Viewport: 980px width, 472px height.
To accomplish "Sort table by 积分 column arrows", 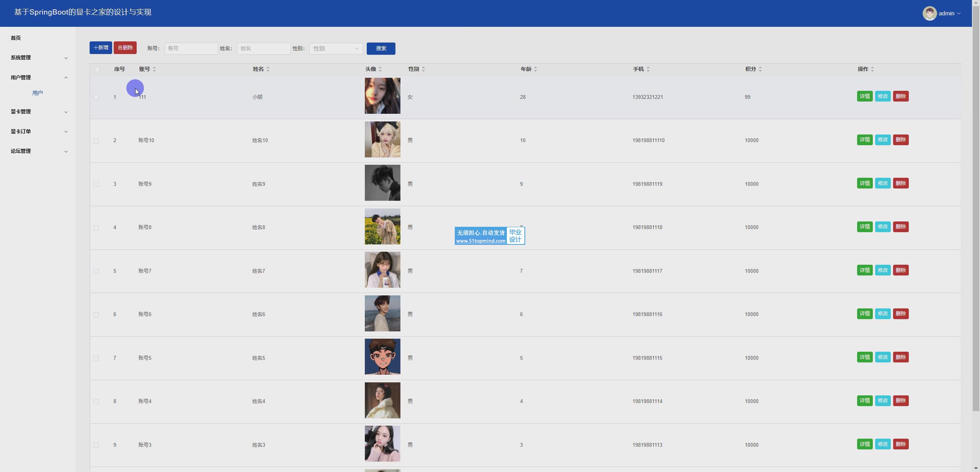I will (x=760, y=69).
